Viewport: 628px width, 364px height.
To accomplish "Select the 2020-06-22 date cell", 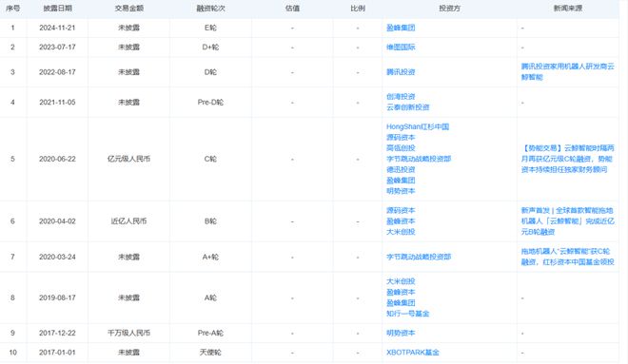I will click(57, 159).
